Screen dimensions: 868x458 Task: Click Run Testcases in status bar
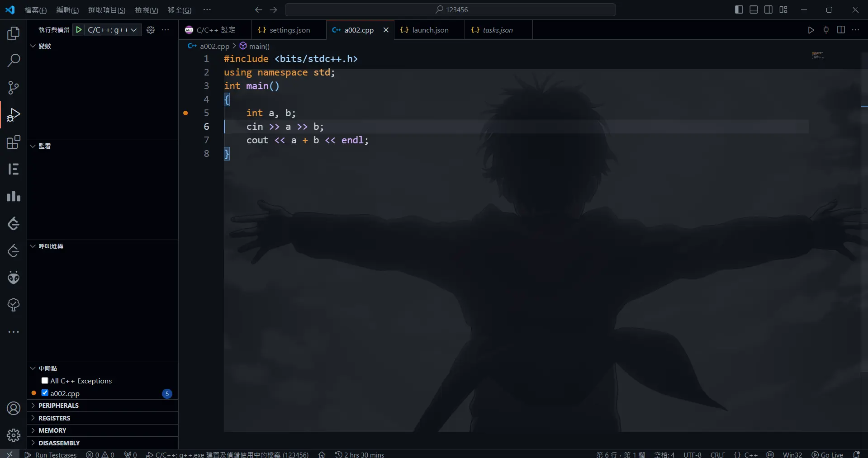coord(51,454)
